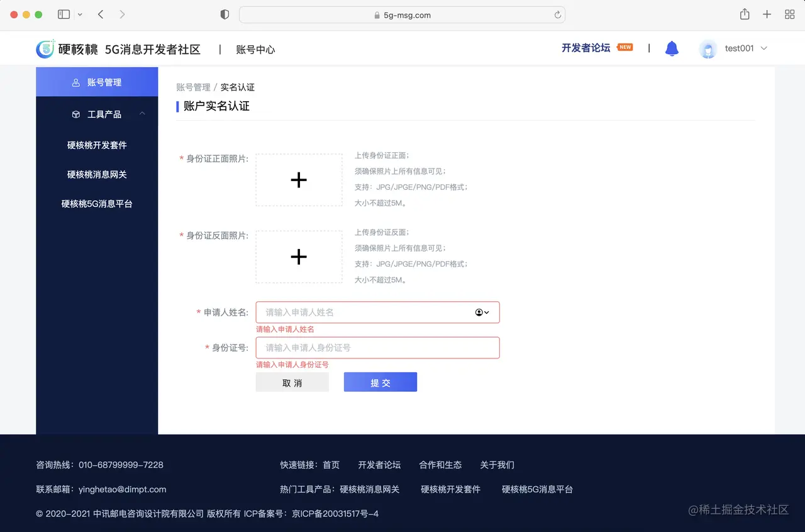Click email text yinghetao@dimpt.com
The width and height of the screenshot is (805, 532).
point(122,489)
